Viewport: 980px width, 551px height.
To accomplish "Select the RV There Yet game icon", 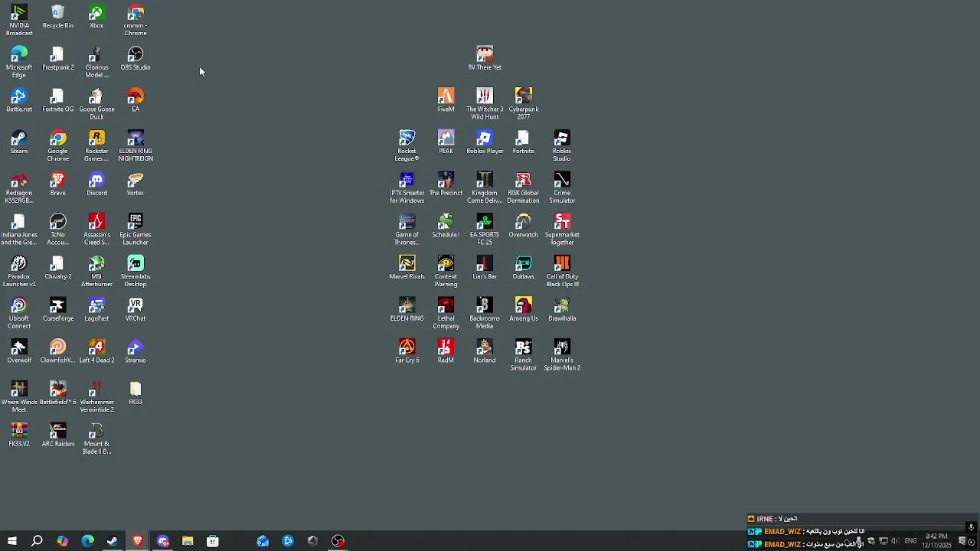I will (485, 58).
